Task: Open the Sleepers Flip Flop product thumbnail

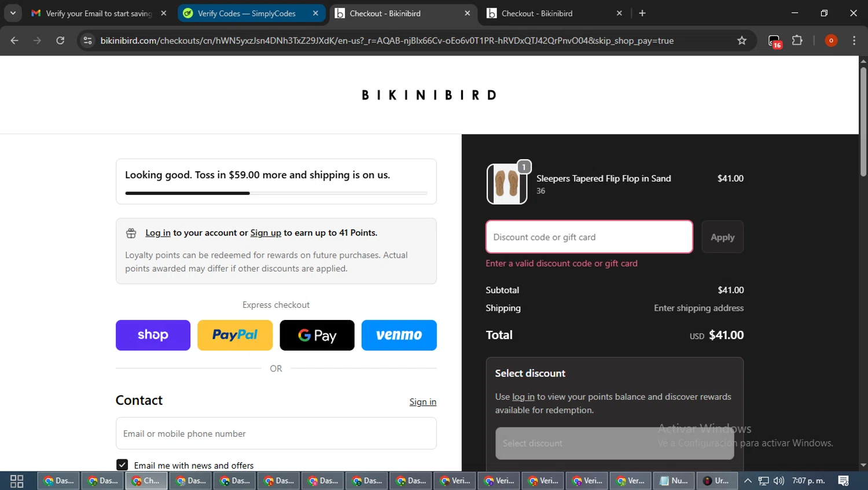Action: pyautogui.click(x=507, y=184)
